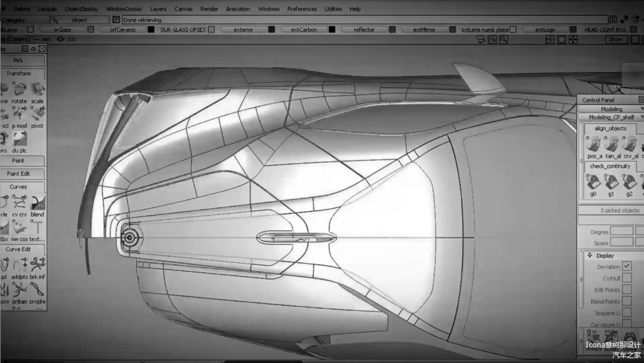The image size is (644, 363).
Task: Enable the Cv/Hull display checkbox
Action: point(627,278)
